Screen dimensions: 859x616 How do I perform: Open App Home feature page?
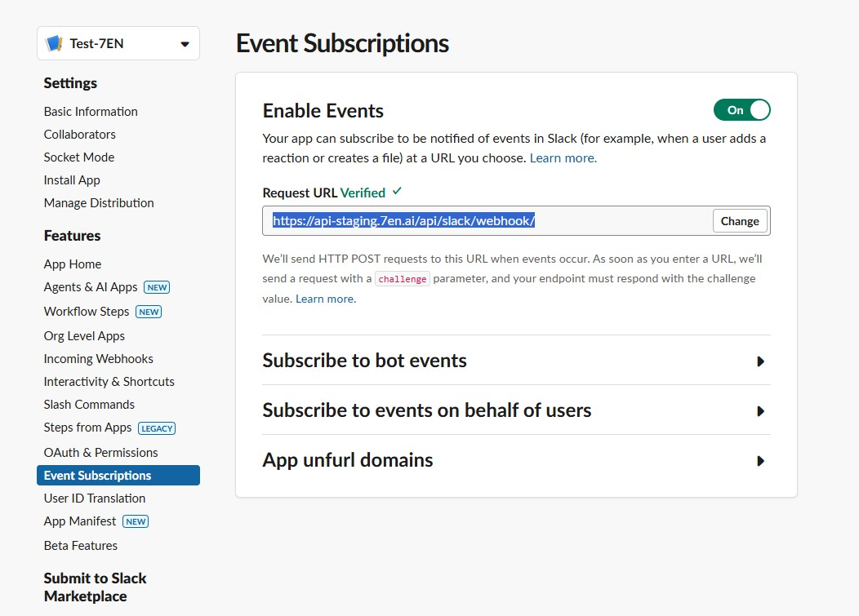point(73,264)
